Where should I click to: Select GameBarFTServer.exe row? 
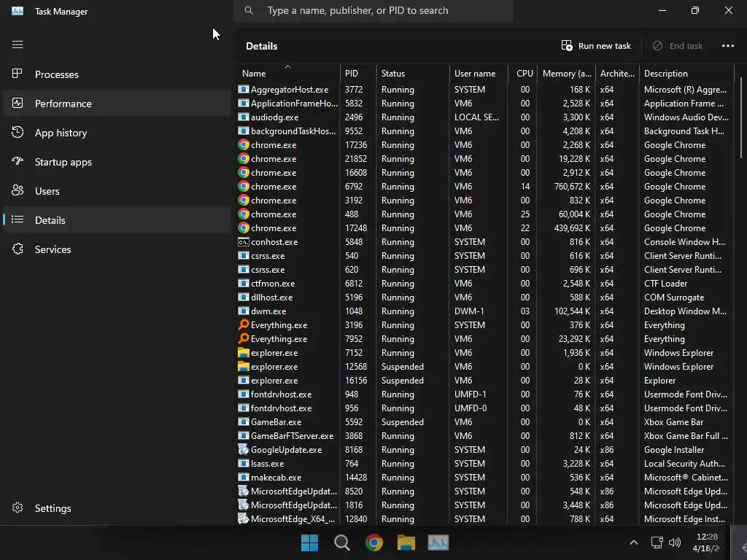[485, 436]
